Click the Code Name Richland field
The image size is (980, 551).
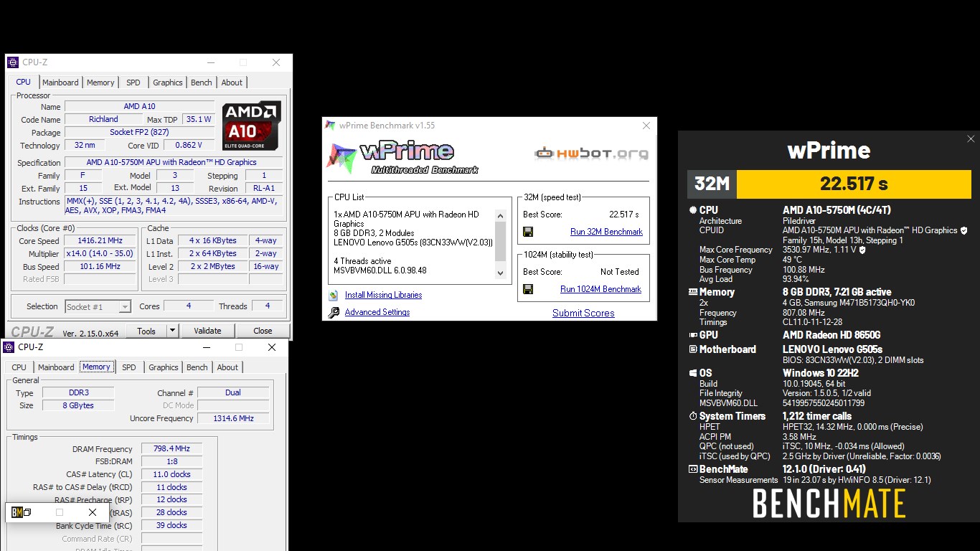click(103, 119)
